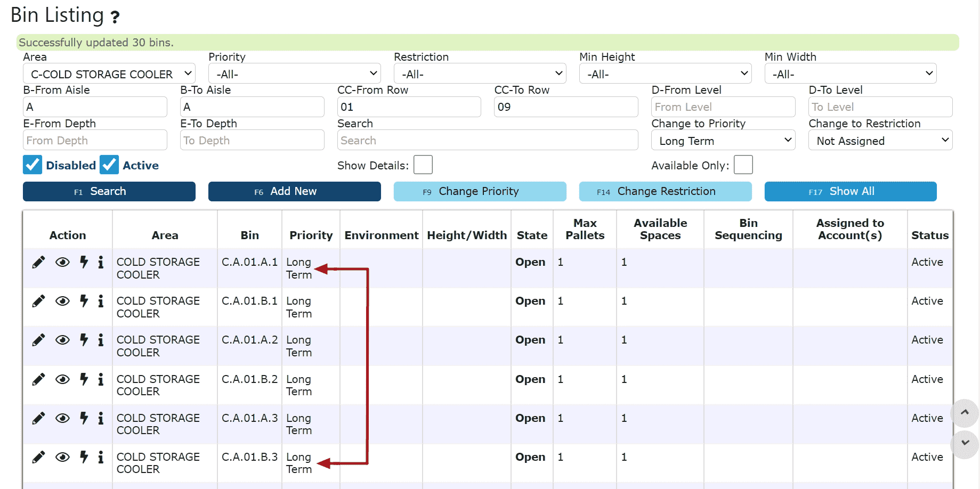Click lightning bolt icon for bin C.A.01.B.2
Image resolution: width=980 pixels, height=489 pixels.
tap(84, 379)
